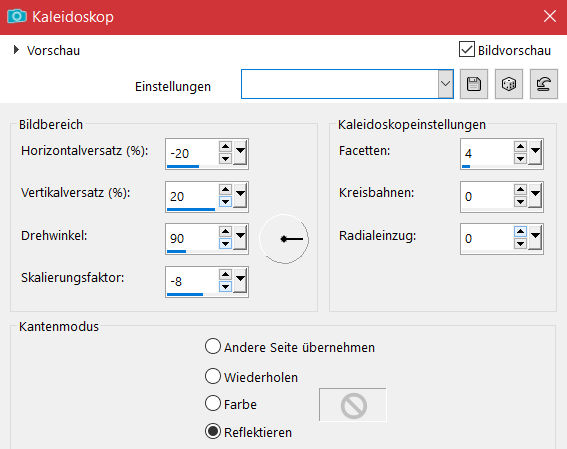The height and width of the screenshot is (449, 567).
Task: Open the Einstellungen preset dropdown
Action: (x=446, y=84)
